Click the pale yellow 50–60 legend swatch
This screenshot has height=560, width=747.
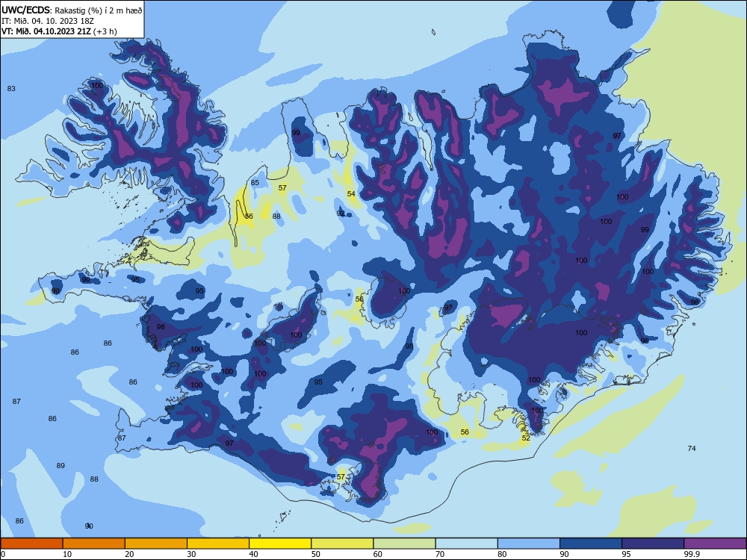point(342,544)
